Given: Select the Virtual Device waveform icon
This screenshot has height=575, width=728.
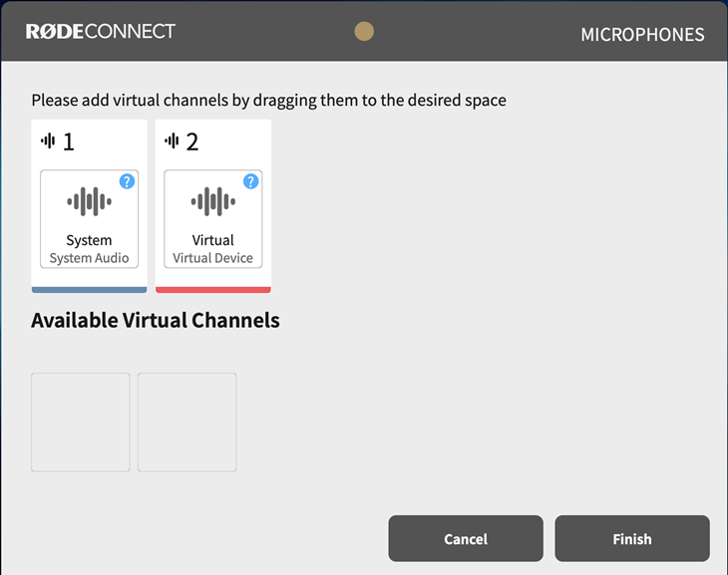Looking at the screenshot, I should tap(213, 201).
